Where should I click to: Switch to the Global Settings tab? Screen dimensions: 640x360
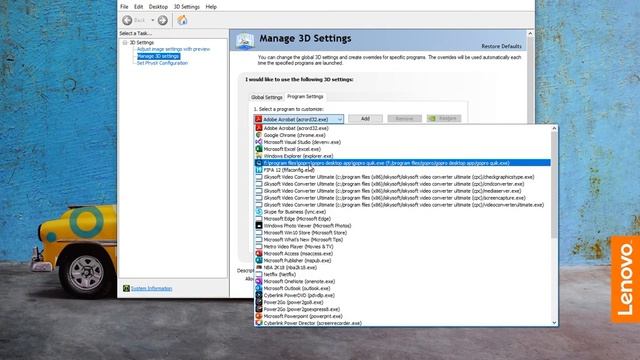click(267, 97)
